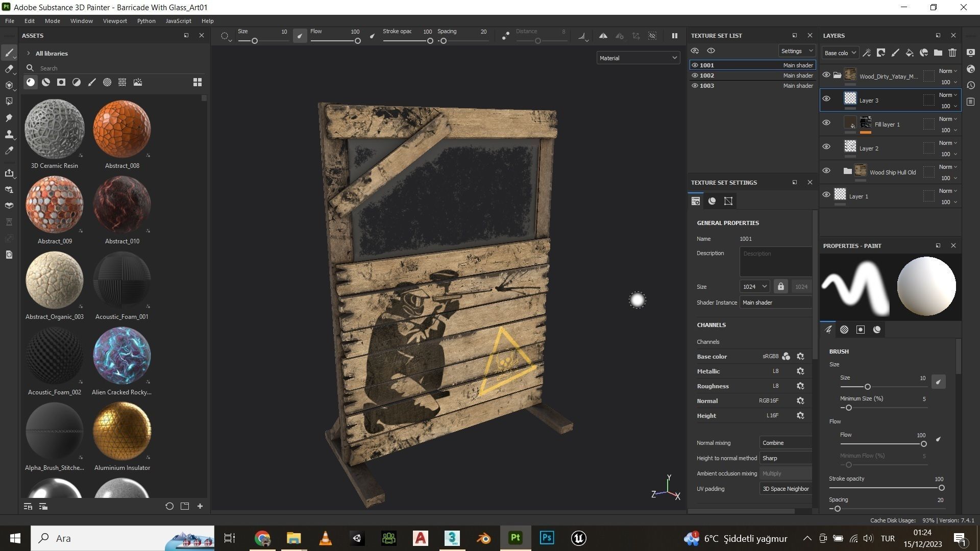Screen dimensions: 980x551
Task: Expand All libraries in Assets panel
Action: 29,54
